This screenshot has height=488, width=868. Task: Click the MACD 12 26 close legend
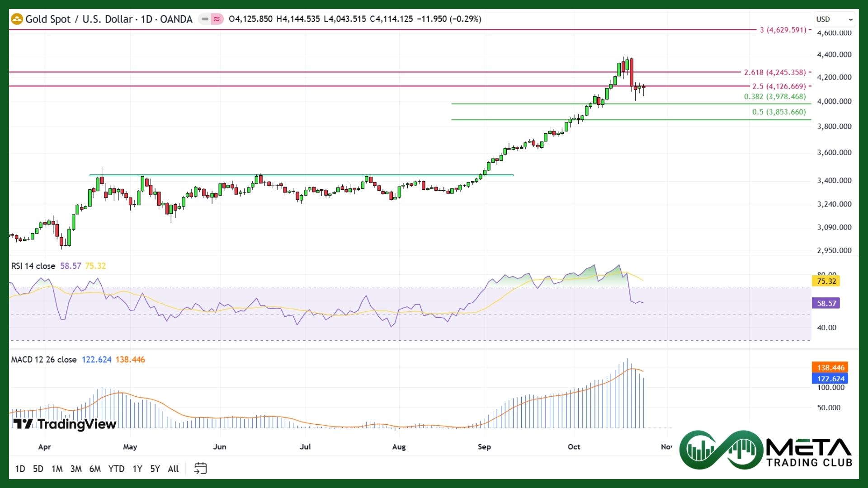click(44, 360)
